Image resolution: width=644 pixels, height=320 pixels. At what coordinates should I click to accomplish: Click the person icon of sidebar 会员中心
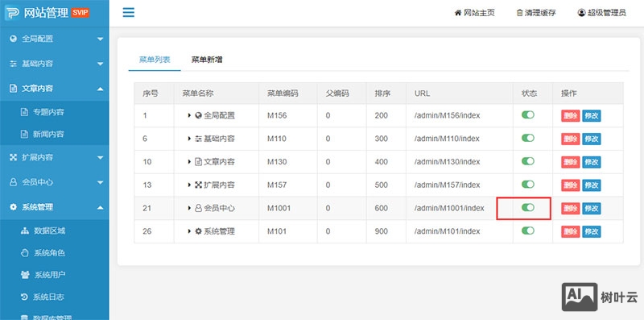(x=13, y=182)
